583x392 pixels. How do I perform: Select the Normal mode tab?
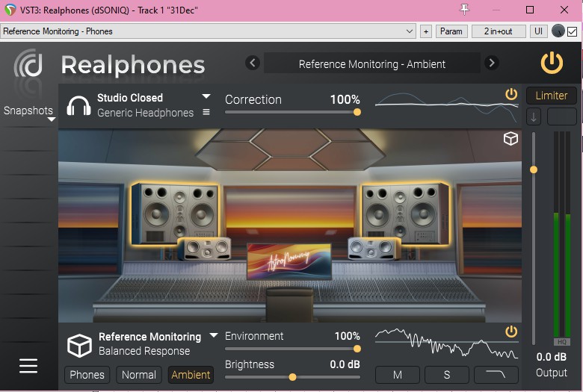tap(139, 375)
